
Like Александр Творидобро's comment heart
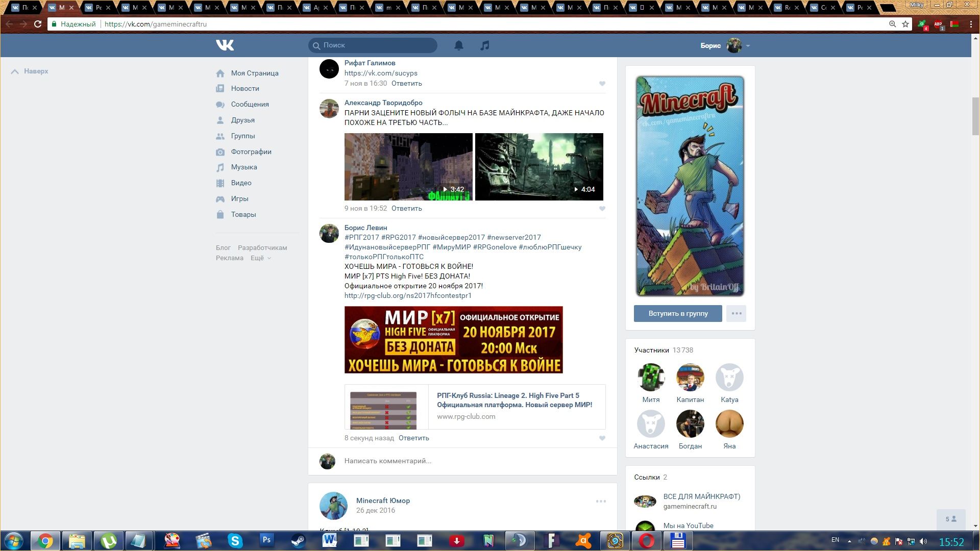click(602, 209)
